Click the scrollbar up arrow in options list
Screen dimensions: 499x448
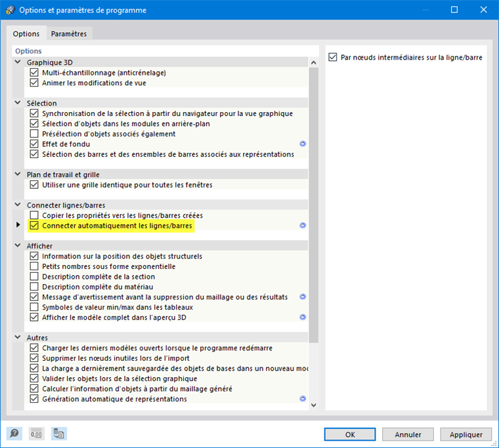tap(313, 62)
